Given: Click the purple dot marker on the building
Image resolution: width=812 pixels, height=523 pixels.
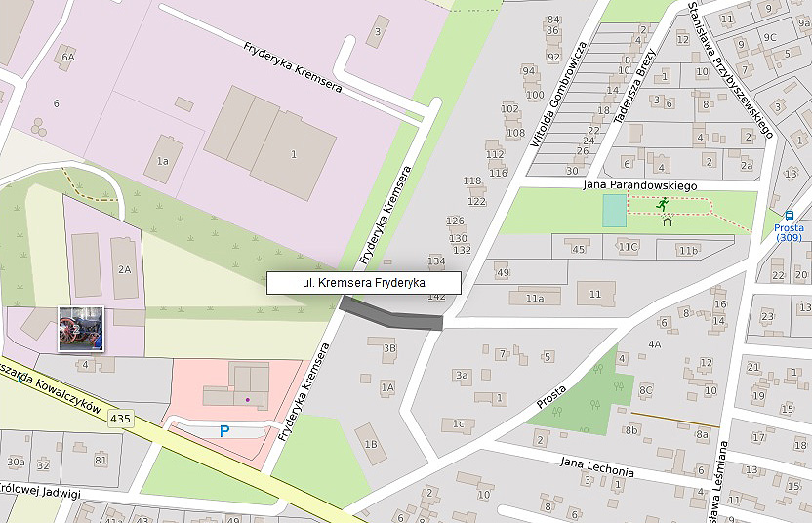Looking at the screenshot, I should coord(248,398).
